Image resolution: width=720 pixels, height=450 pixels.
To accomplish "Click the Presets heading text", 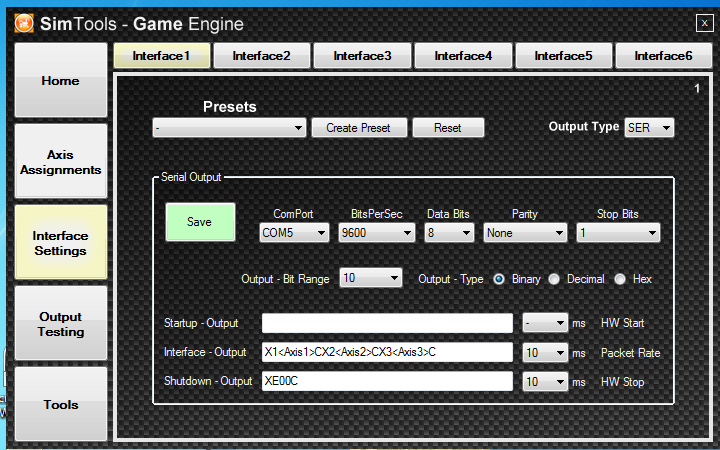I will tap(230, 107).
